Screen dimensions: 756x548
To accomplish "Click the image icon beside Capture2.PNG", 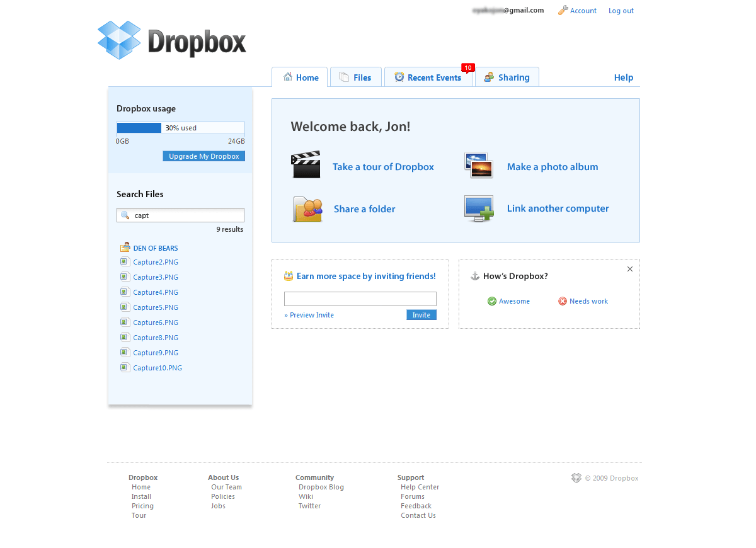I will pos(125,261).
